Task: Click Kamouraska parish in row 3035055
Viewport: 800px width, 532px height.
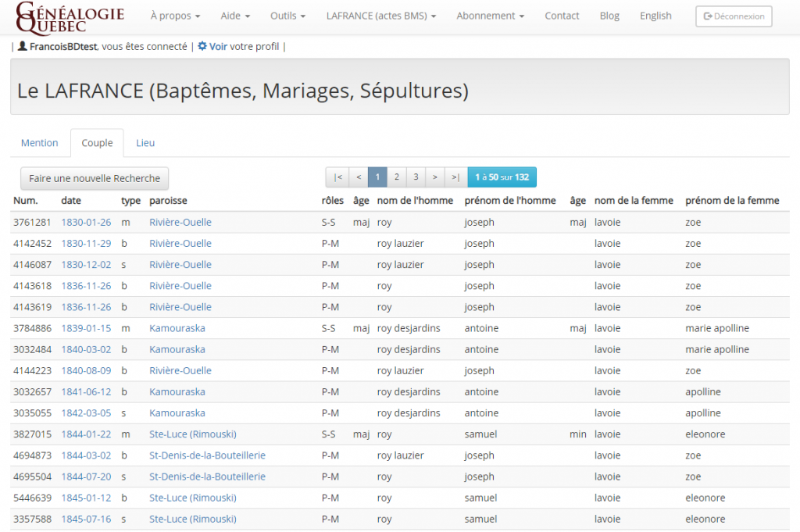Action: pyautogui.click(x=177, y=413)
